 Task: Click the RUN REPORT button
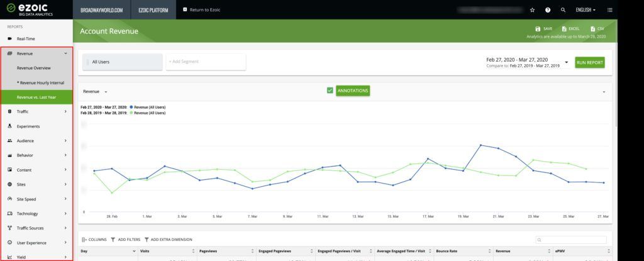(x=590, y=62)
